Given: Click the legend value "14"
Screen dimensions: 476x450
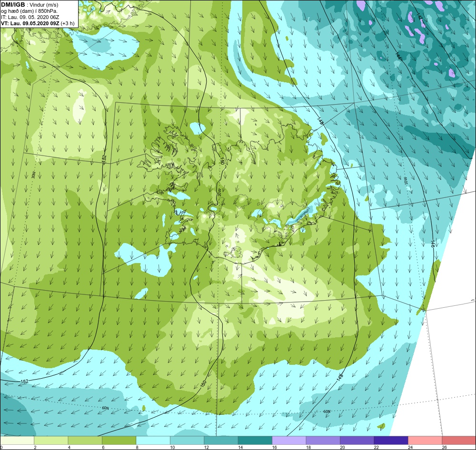Looking at the screenshot, I should [x=240, y=447].
